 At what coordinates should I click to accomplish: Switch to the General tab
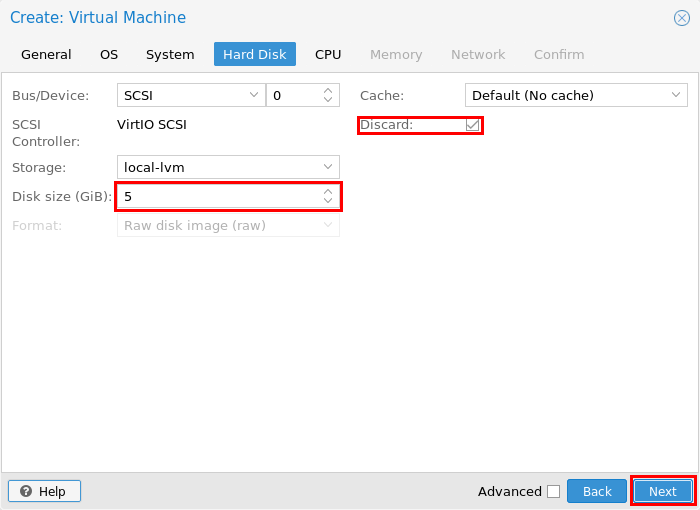tap(46, 54)
